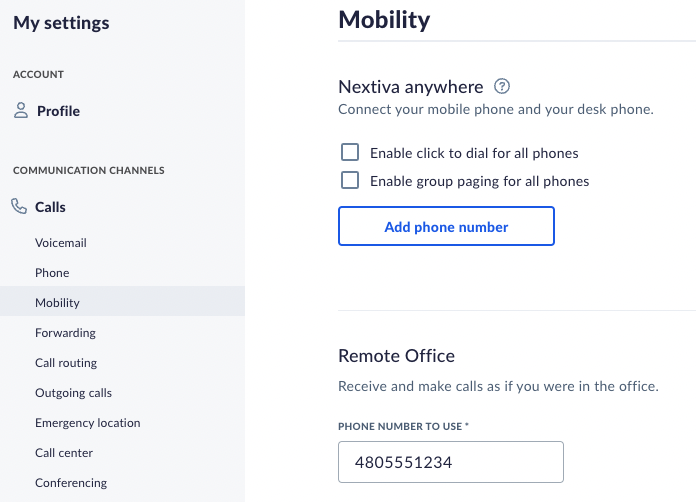The height and width of the screenshot is (502, 696).
Task: Select Conferencing in the sidebar
Action: [x=71, y=483]
